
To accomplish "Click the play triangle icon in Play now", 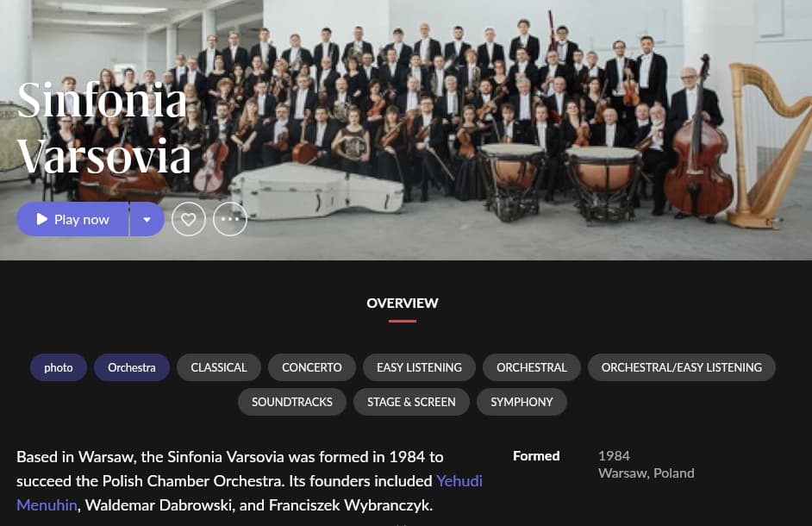I will tap(42, 219).
